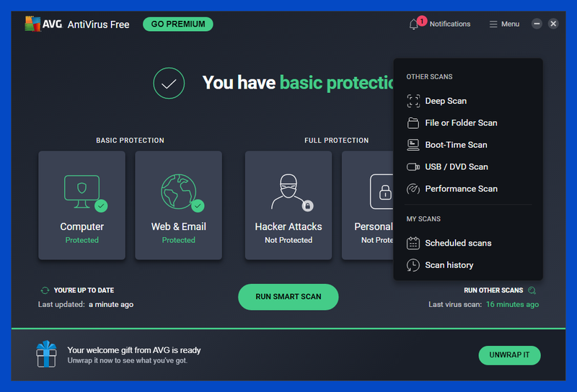Image resolution: width=577 pixels, height=392 pixels.
Task: Click the USB / DVD Scan icon
Action: coord(413,167)
